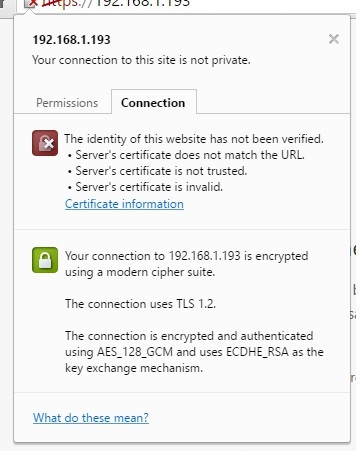Viewport: 360px width, 451px height.
Task: Click the green padlock encryption icon
Action: click(x=45, y=260)
